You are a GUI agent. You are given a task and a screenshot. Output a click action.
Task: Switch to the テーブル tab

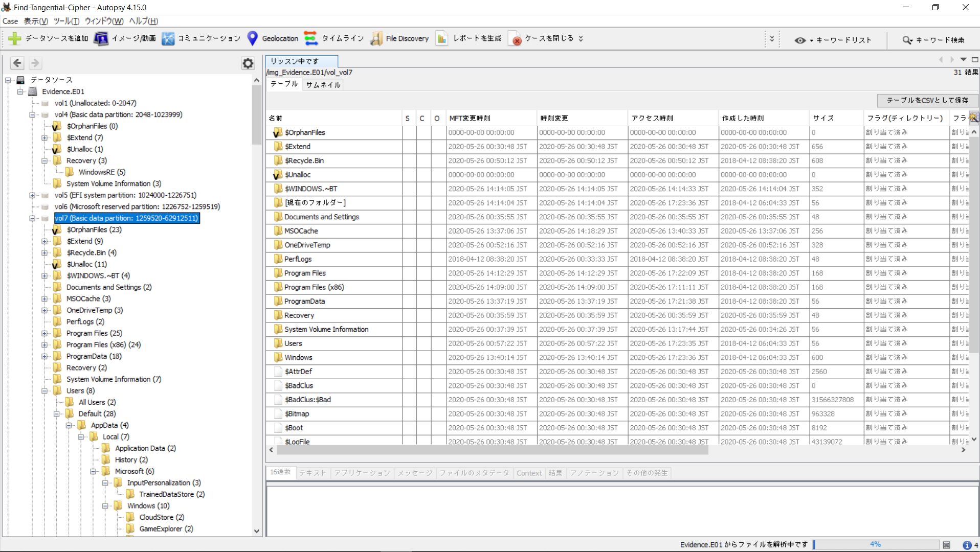pyautogui.click(x=284, y=84)
